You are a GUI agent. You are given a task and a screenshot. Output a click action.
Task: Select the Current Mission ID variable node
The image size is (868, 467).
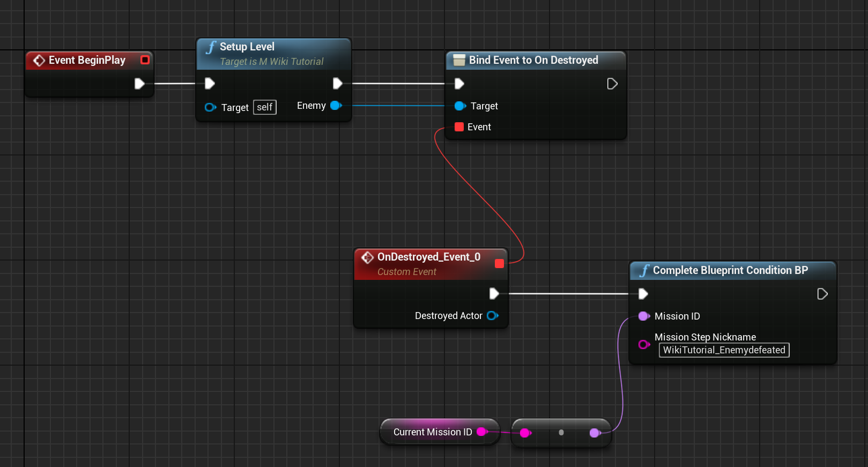tap(440, 432)
